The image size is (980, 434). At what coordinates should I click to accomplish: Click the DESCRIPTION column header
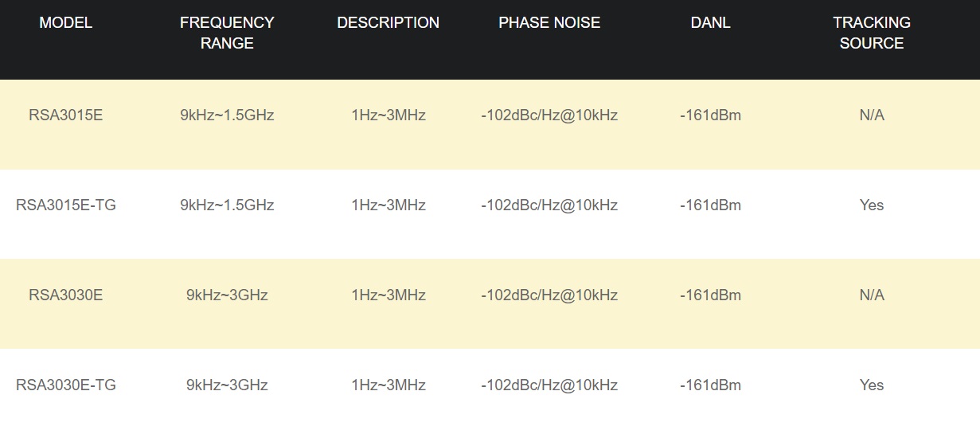pos(388,23)
